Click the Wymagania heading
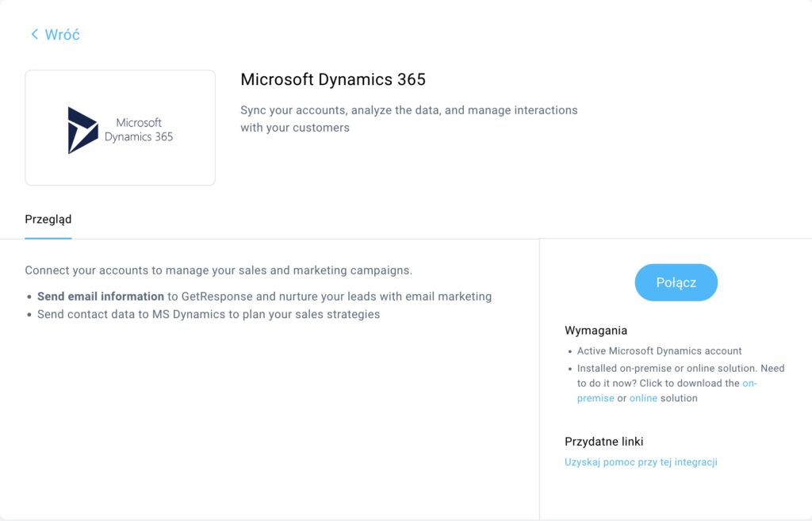Image resolution: width=812 pixels, height=521 pixels. [x=596, y=331]
